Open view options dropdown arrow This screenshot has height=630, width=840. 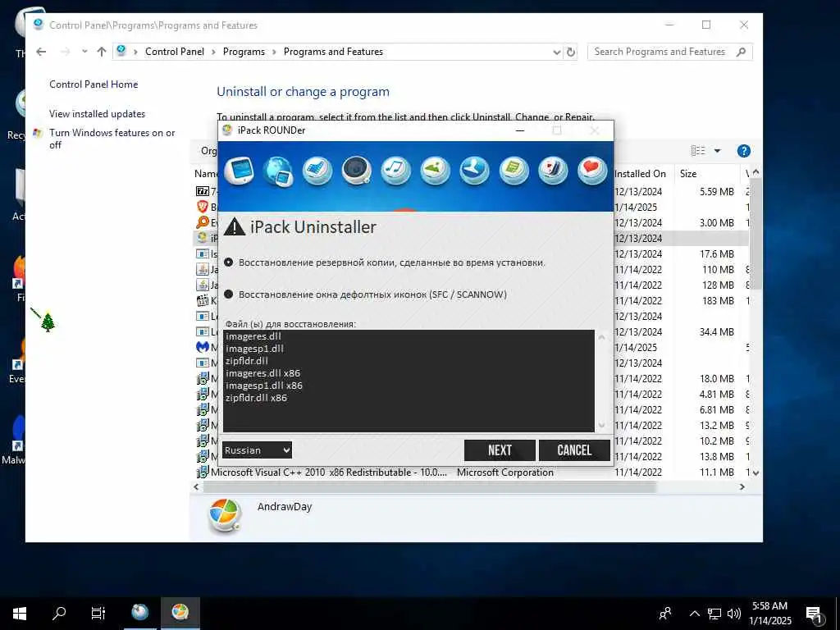point(717,151)
